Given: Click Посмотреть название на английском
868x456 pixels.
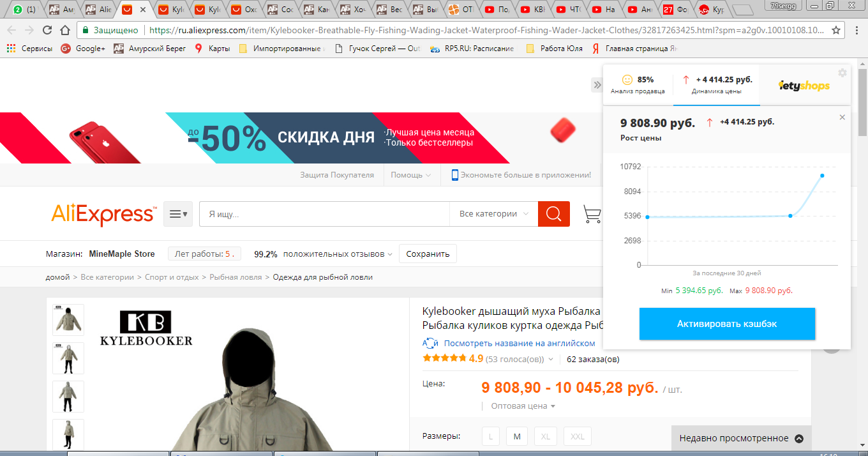Looking at the screenshot, I should pos(520,343).
